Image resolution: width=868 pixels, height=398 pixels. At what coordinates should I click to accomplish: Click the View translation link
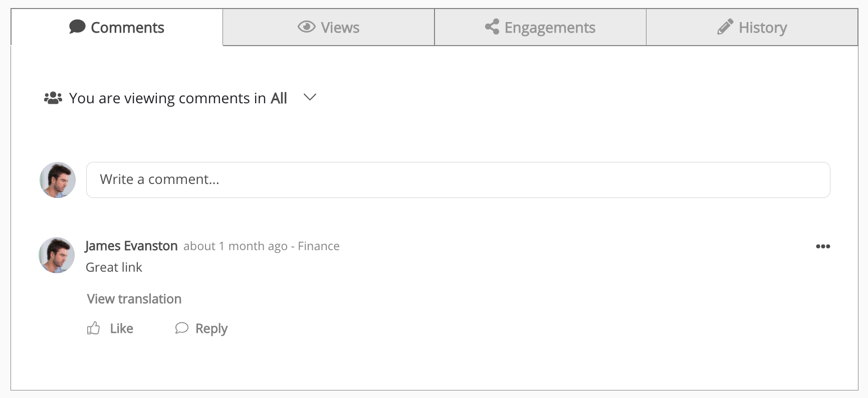[133, 299]
